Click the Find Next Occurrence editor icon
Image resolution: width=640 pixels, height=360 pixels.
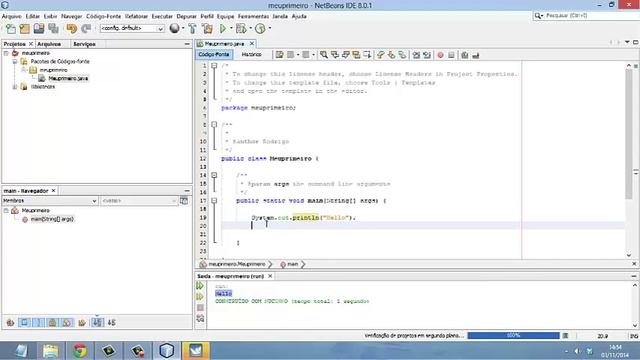point(345,55)
